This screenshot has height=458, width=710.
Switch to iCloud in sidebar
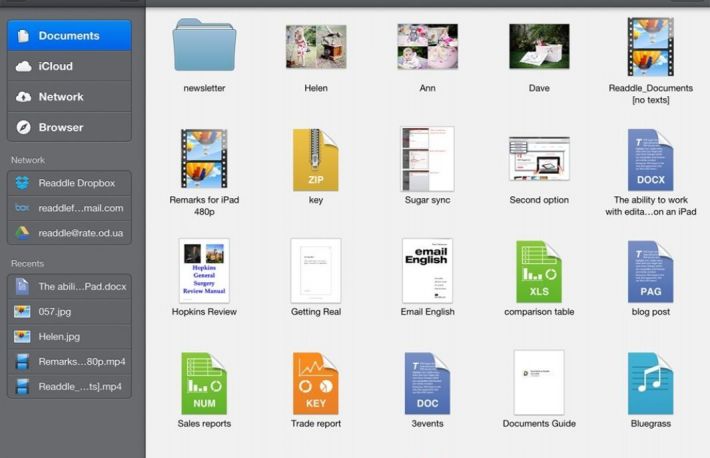[x=69, y=66]
